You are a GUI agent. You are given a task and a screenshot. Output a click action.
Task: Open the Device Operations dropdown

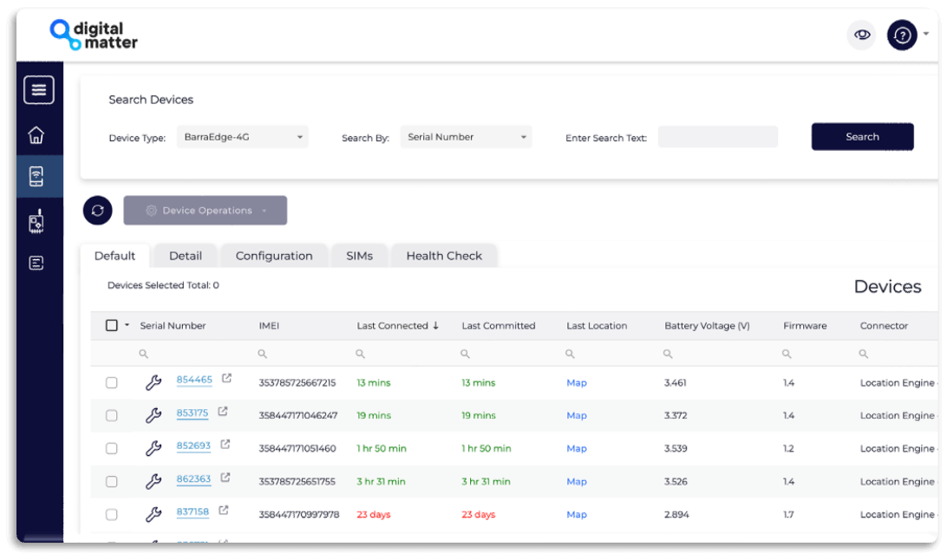(206, 211)
